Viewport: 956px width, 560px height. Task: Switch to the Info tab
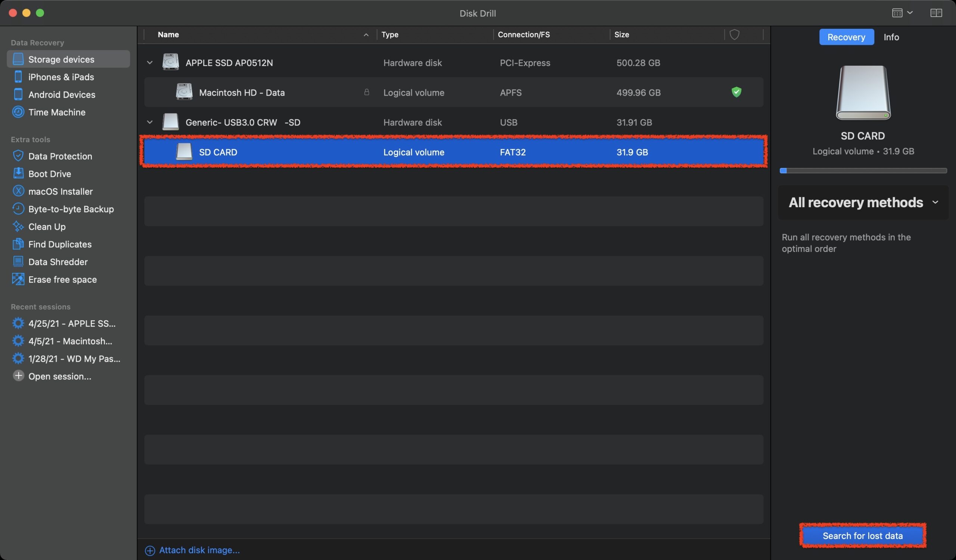point(891,37)
